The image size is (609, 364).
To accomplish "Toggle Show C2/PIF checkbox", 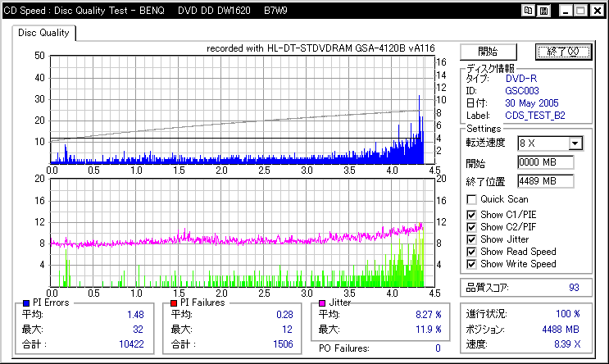I will pyautogui.click(x=471, y=227).
